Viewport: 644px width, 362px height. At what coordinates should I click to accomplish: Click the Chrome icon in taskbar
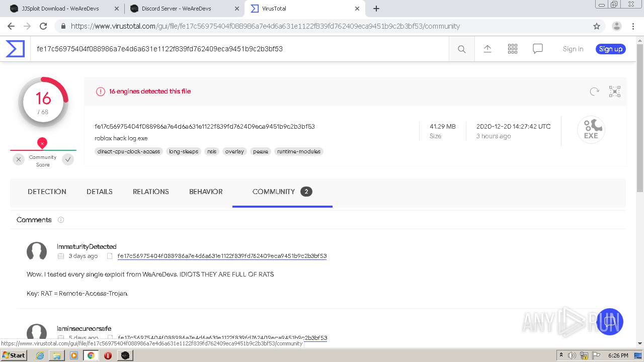[x=91, y=355]
